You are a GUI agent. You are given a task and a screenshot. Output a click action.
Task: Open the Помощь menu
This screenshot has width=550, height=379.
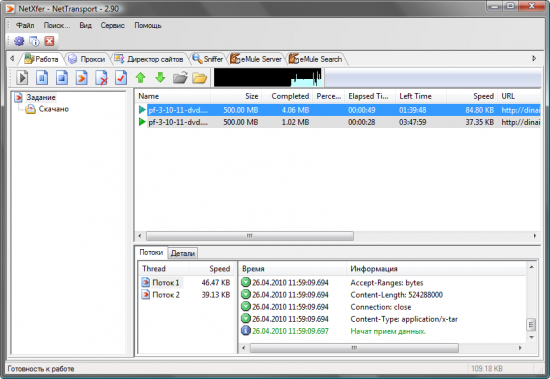click(x=148, y=25)
